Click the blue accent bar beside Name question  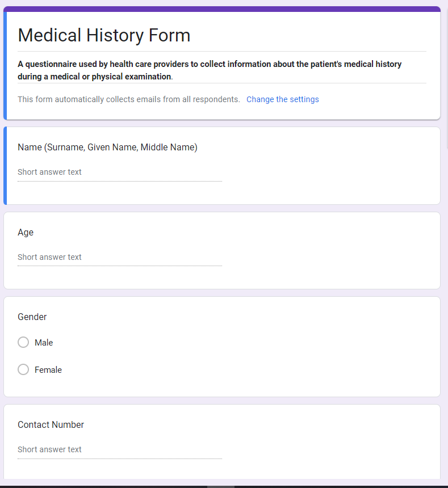pos(5,165)
